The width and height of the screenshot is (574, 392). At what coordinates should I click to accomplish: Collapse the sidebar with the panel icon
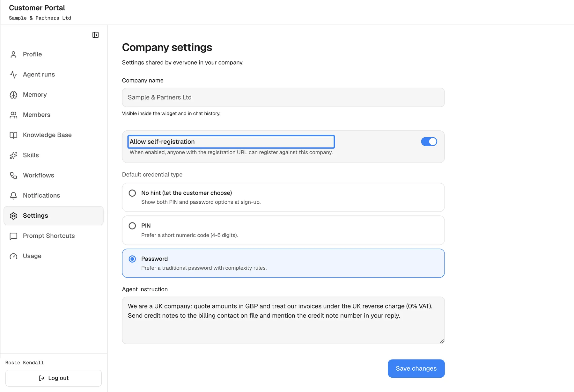[x=95, y=35]
